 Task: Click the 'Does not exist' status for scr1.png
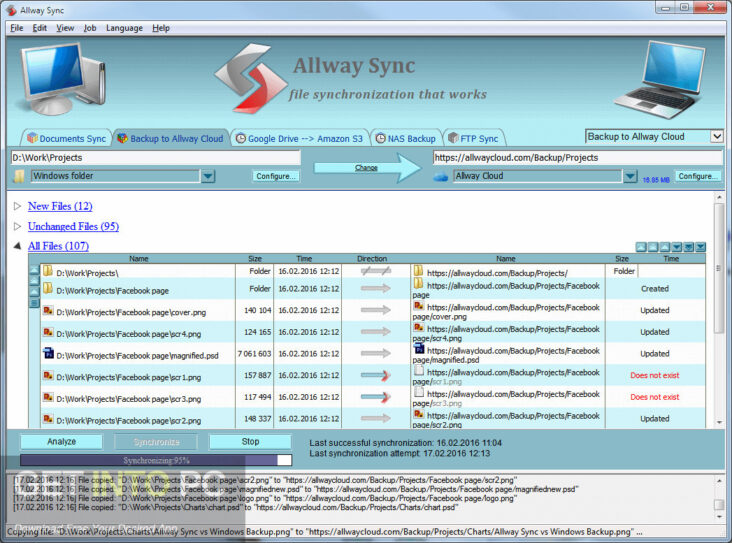click(655, 375)
